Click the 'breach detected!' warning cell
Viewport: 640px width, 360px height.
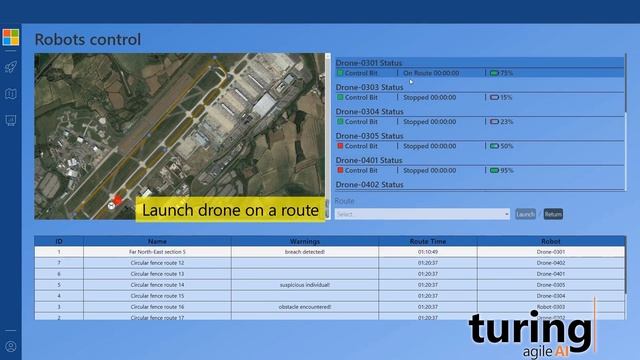(x=305, y=252)
